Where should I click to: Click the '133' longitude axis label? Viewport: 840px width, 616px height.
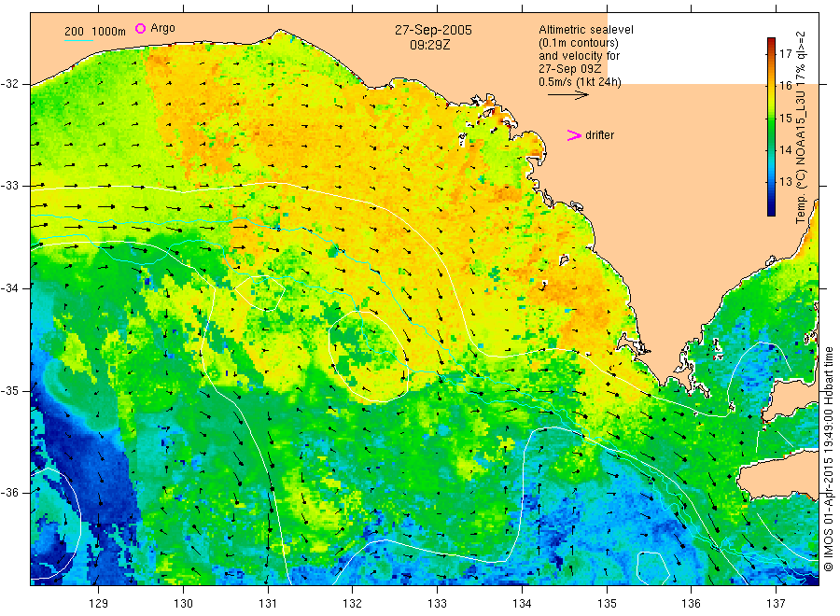tap(437, 604)
